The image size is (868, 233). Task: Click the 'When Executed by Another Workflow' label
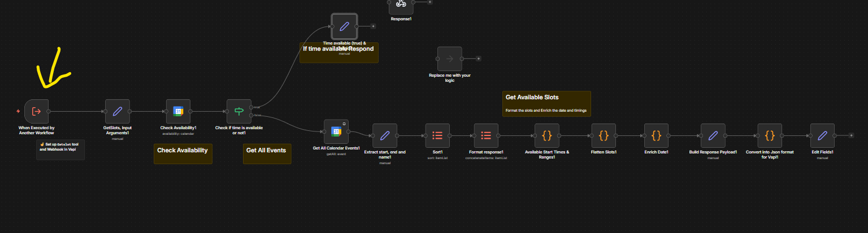tap(37, 130)
